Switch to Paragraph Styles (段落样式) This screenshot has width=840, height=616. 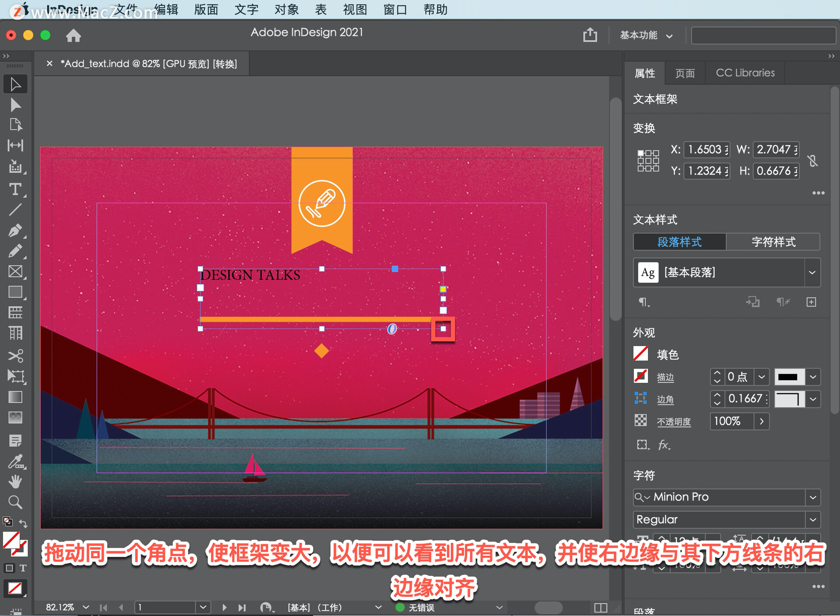pyautogui.click(x=679, y=241)
